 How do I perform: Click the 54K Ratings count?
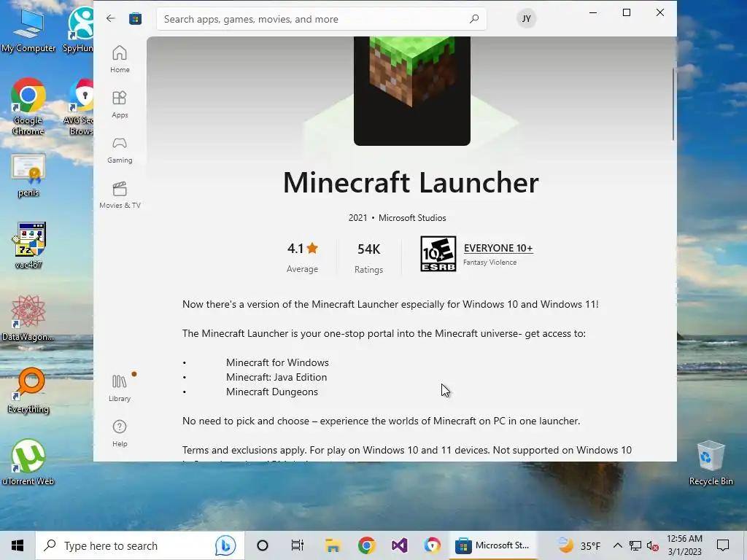[x=368, y=257]
